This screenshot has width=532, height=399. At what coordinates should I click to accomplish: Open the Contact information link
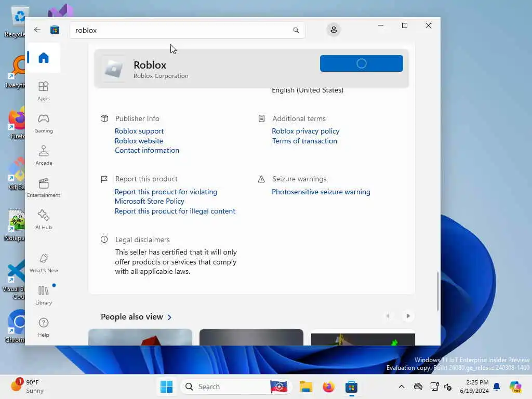tap(147, 150)
